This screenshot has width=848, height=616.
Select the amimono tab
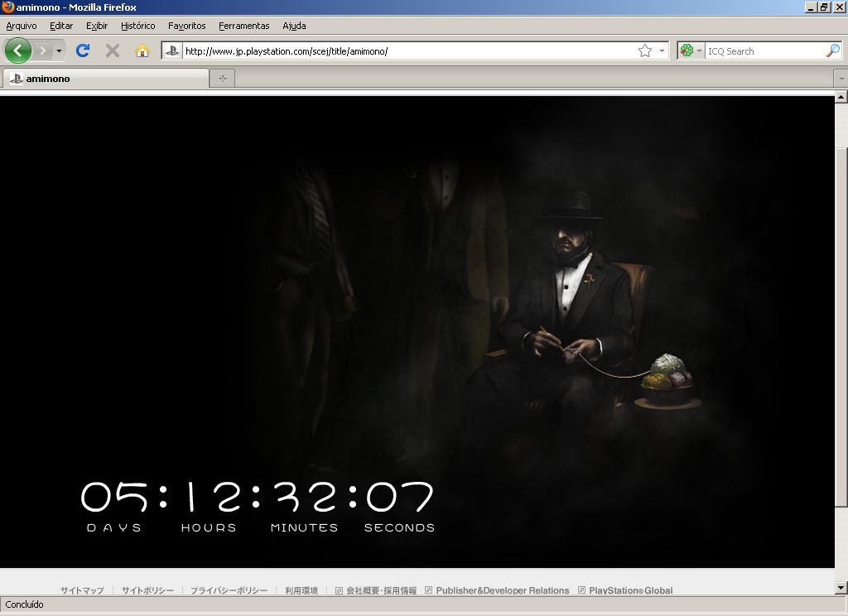(x=105, y=79)
